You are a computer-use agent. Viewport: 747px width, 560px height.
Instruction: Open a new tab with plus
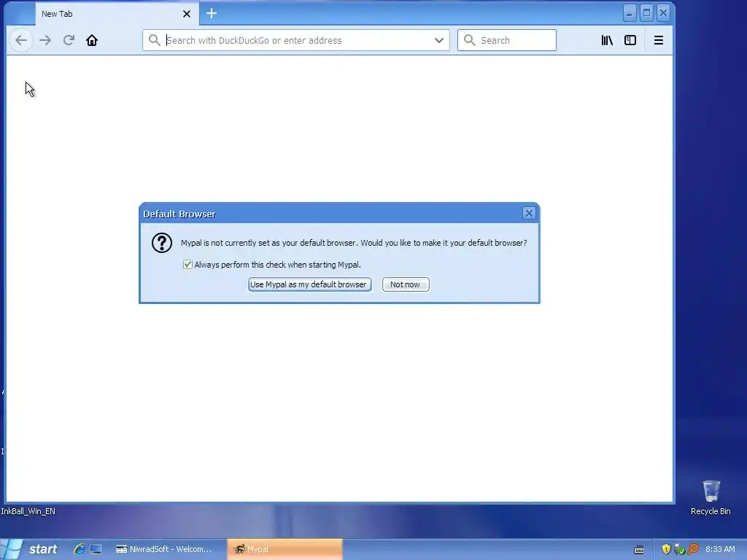click(212, 13)
